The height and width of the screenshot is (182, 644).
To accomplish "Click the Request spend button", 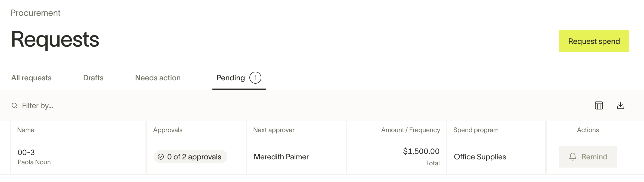I will (x=594, y=41).
